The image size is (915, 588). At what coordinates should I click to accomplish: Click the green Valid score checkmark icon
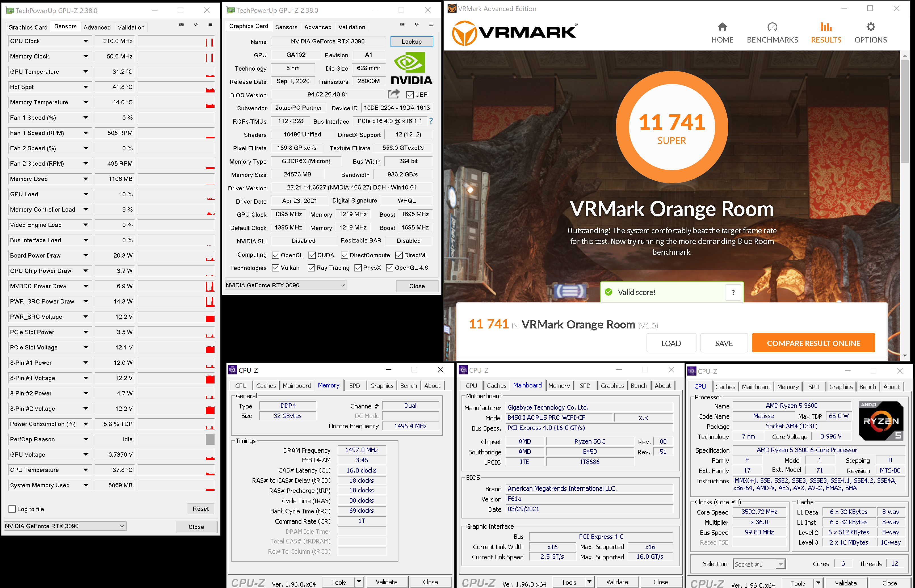608,292
